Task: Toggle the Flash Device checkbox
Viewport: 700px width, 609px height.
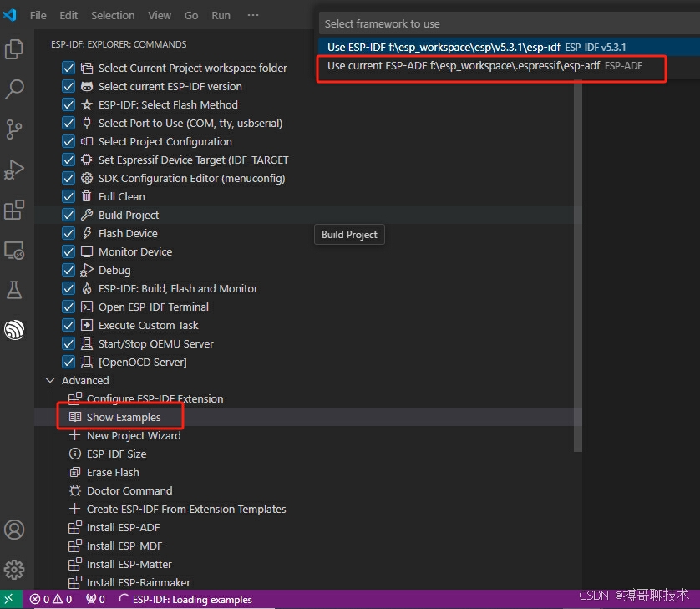Action: point(68,233)
